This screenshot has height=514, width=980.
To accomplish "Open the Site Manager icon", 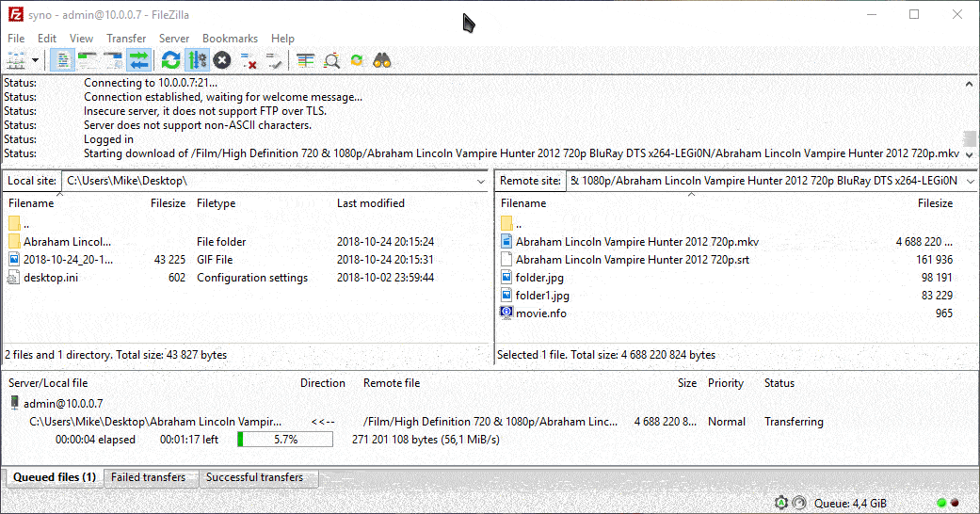I will pos(16,60).
